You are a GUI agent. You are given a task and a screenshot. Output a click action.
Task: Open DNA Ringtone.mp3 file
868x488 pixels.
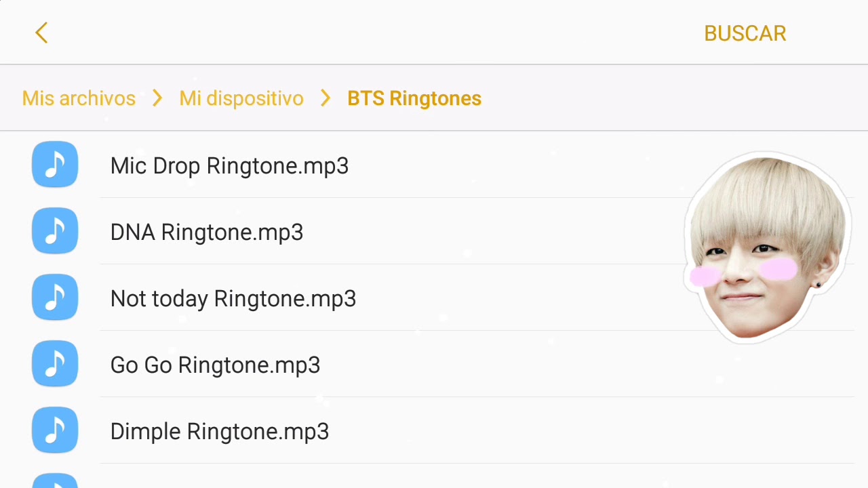tap(207, 232)
